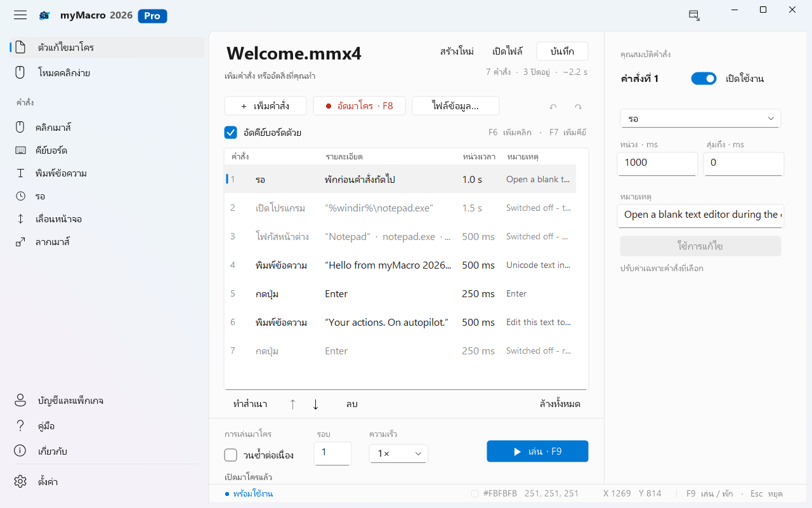Click the หมายเหตุ column header

coord(523,156)
